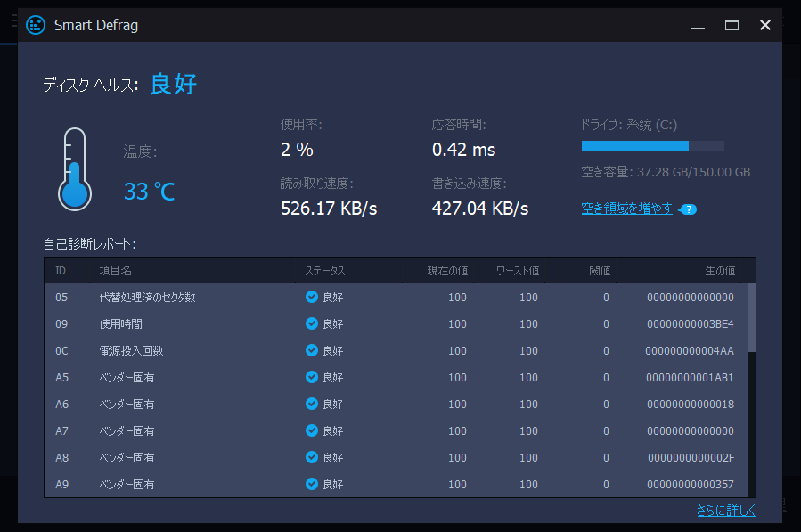Select the ベンダー固有 name in row A5

[127, 378]
